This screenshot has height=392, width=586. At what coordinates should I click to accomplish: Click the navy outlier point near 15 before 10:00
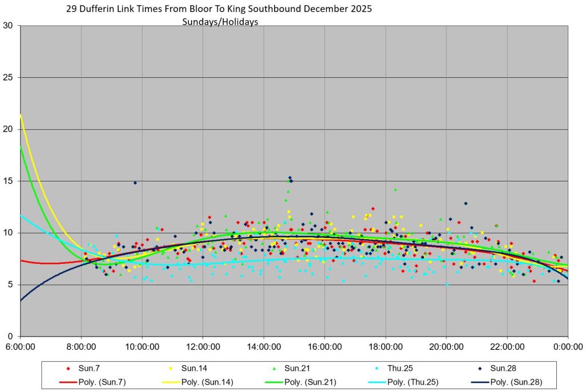coord(135,183)
